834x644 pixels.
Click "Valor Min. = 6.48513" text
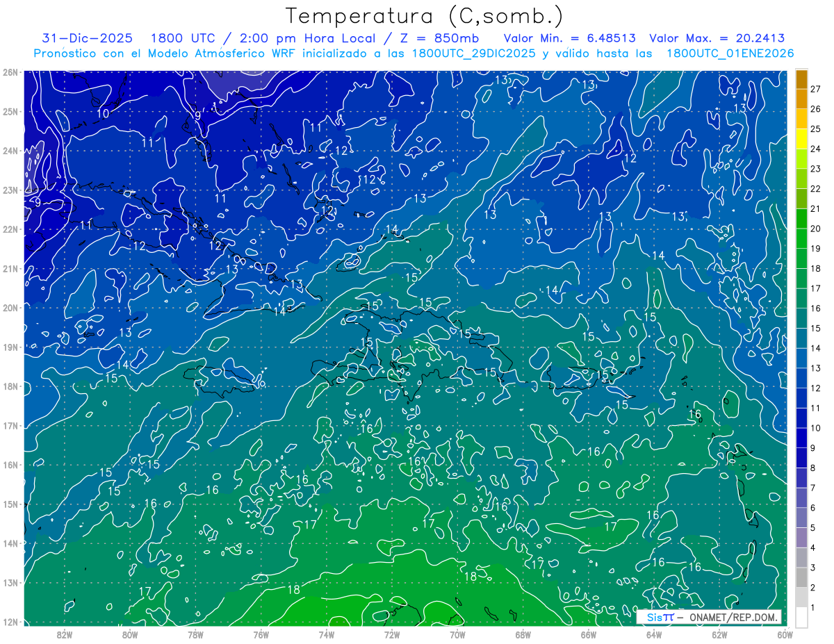570,38
